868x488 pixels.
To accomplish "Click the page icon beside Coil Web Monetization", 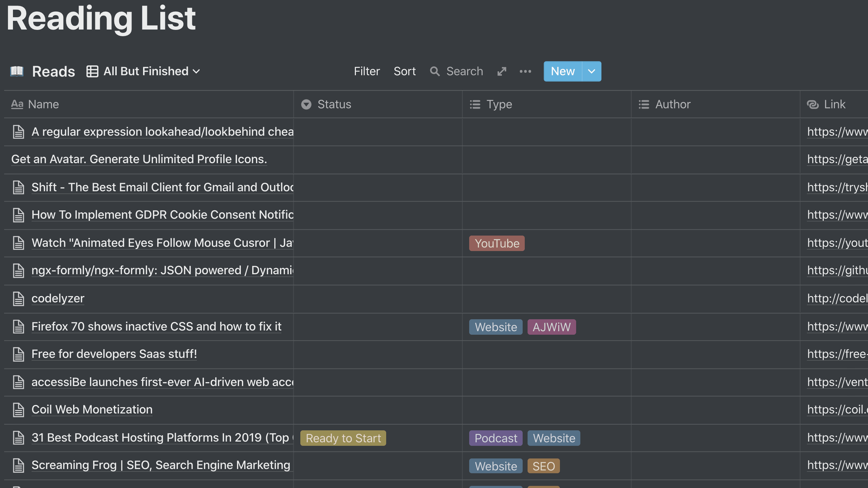I will tap(19, 410).
